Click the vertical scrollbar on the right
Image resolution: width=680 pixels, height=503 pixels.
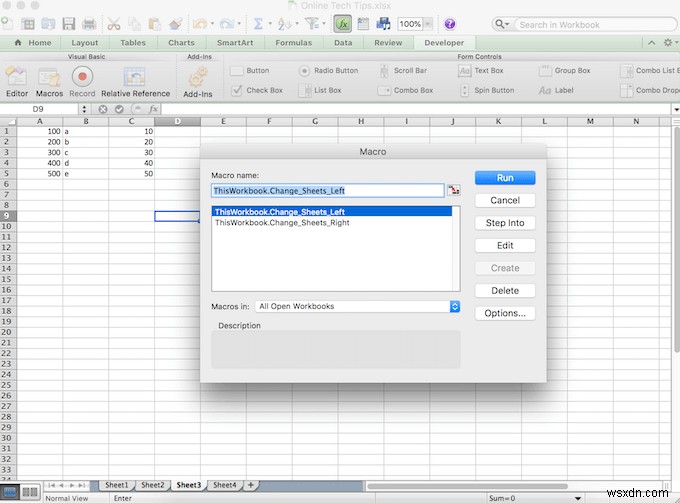click(x=676, y=238)
